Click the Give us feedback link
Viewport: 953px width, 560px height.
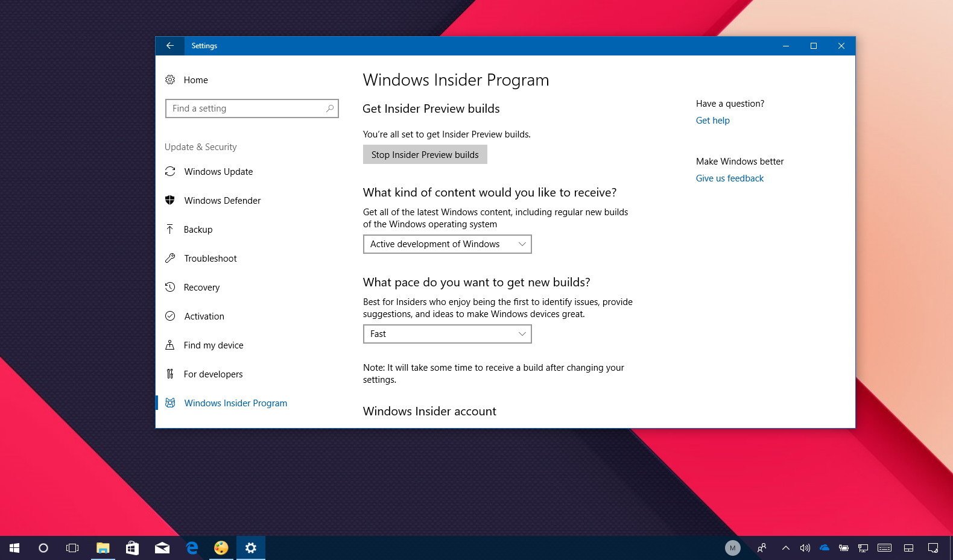pos(730,178)
